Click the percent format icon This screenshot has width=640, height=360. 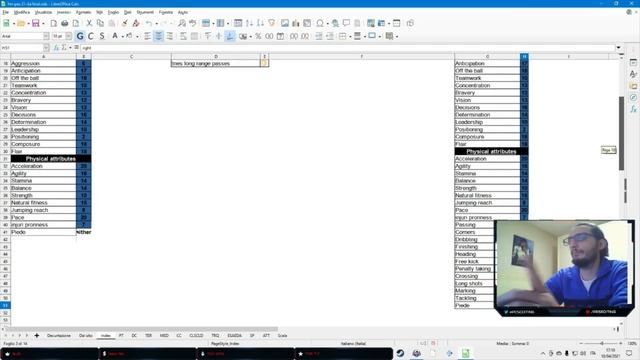[258, 36]
